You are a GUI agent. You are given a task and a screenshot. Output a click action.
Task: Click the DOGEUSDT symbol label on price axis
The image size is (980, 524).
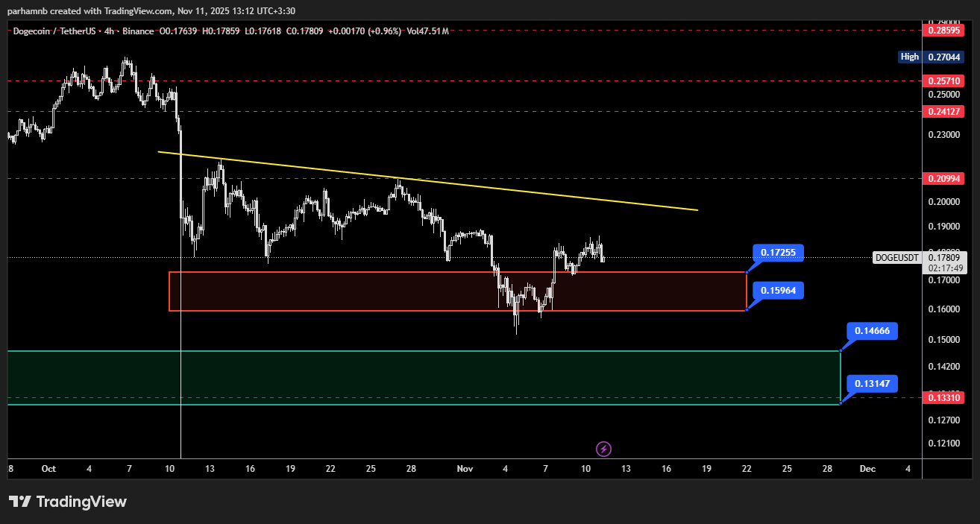896,258
